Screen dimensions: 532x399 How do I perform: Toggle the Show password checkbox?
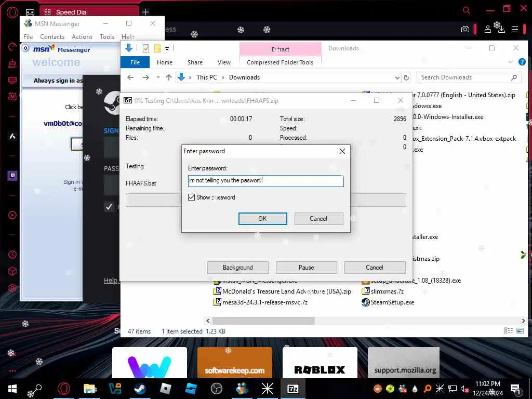(191, 197)
